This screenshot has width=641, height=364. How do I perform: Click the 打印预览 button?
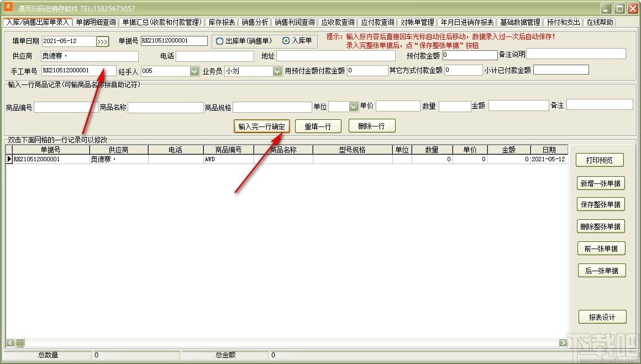(x=601, y=160)
